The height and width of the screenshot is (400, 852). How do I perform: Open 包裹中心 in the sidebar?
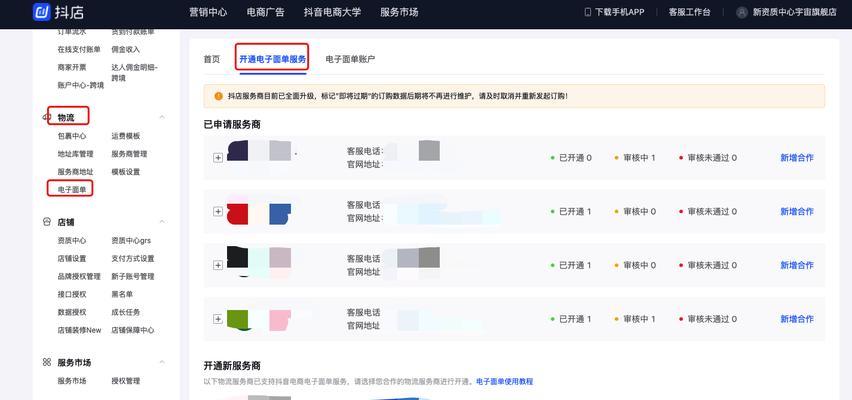point(72,136)
